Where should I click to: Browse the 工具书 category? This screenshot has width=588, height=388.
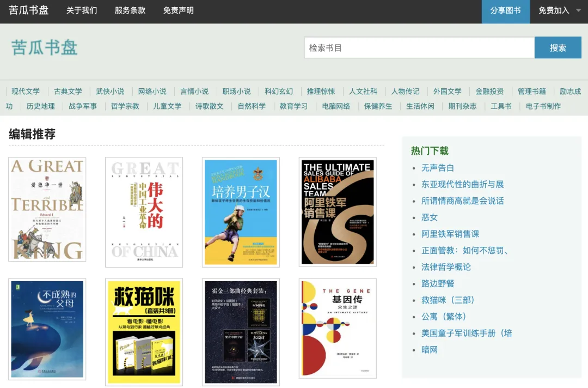point(501,106)
